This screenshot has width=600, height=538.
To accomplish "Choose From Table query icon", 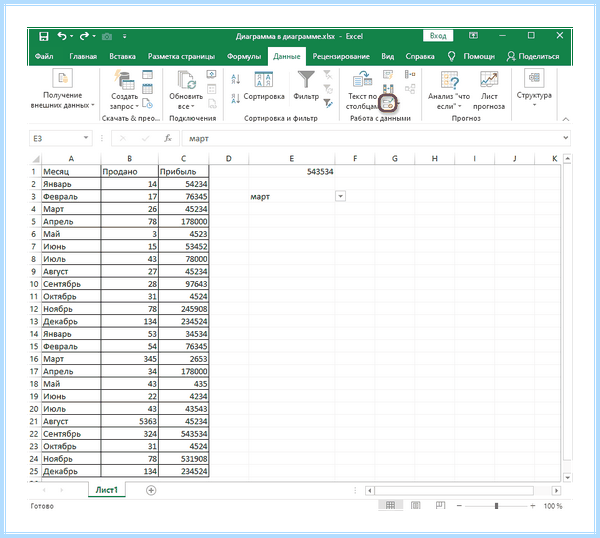I will pos(147,89).
